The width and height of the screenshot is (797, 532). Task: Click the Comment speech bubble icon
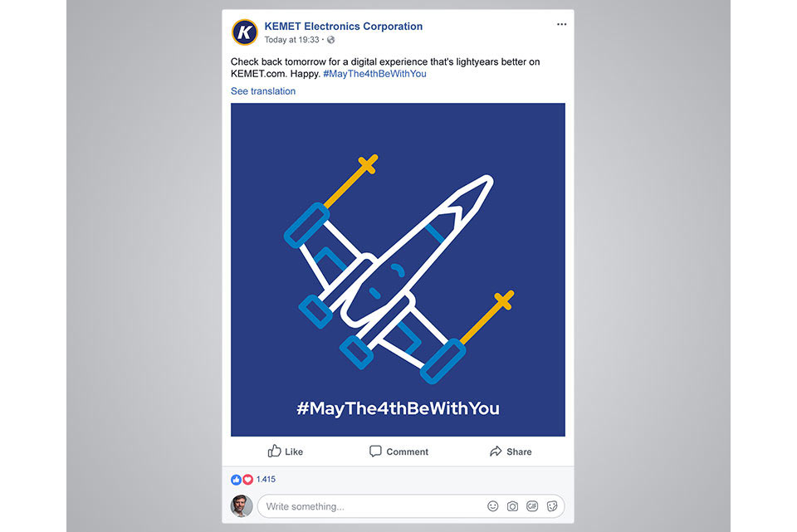coord(375,451)
